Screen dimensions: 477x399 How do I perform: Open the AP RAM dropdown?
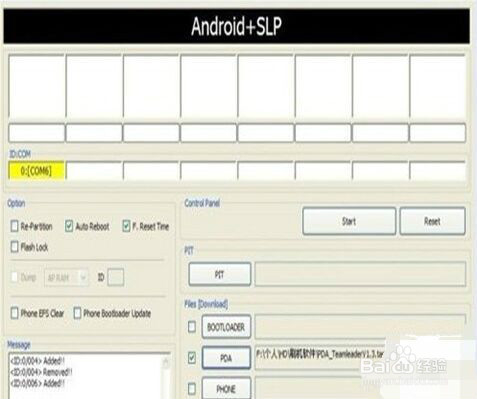pyautogui.click(x=66, y=277)
